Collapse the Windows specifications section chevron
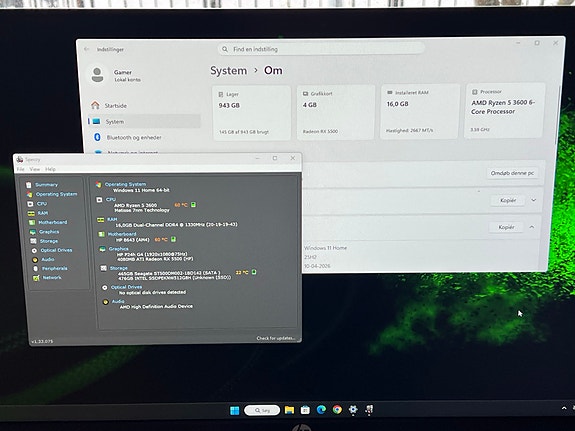The image size is (575, 431). 532,227
